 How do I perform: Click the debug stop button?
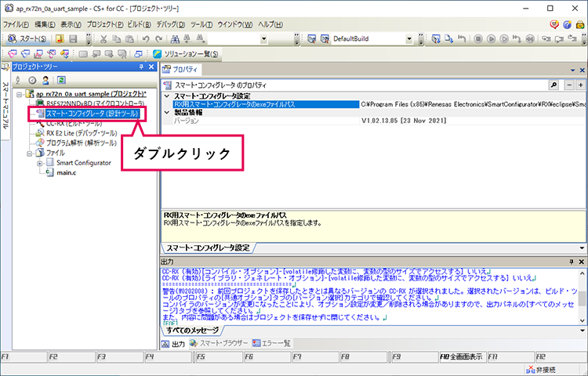(477, 38)
